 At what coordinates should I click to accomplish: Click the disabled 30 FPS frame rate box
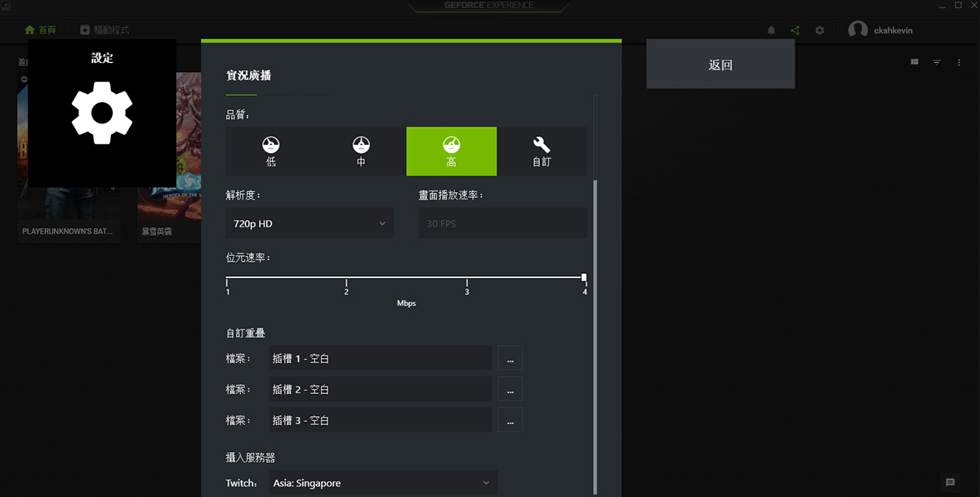(x=502, y=223)
